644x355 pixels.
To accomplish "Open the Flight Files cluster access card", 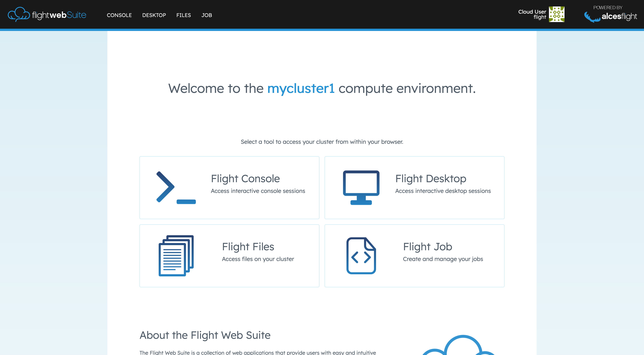I will pyautogui.click(x=229, y=256).
